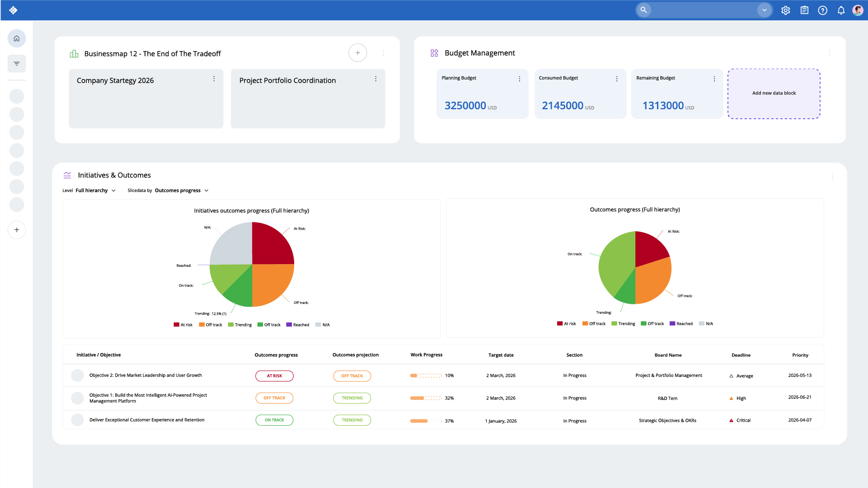Image resolution: width=868 pixels, height=488 pixels.
Task: Click the Initiatives & Outcomes chart icon
Action: (x=67, y=175)
